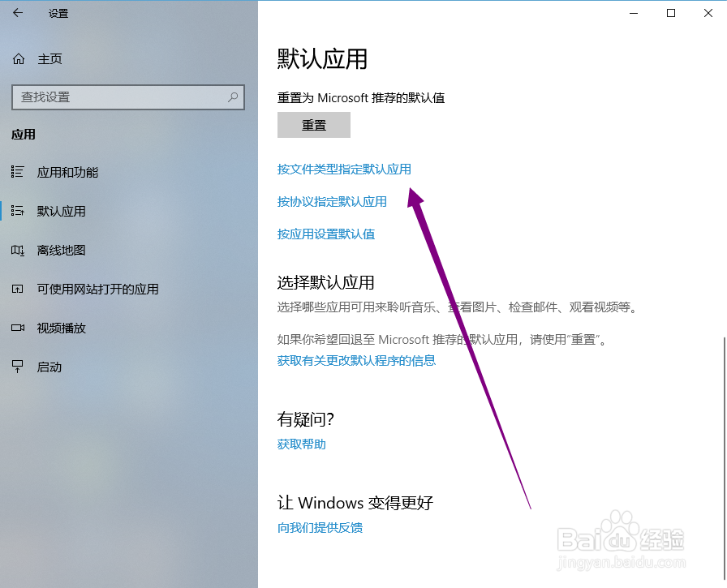Select the 视频播放 camera icon
Image resolution: width=727 pixels, height=588 pixels.
tap(18, 328)
